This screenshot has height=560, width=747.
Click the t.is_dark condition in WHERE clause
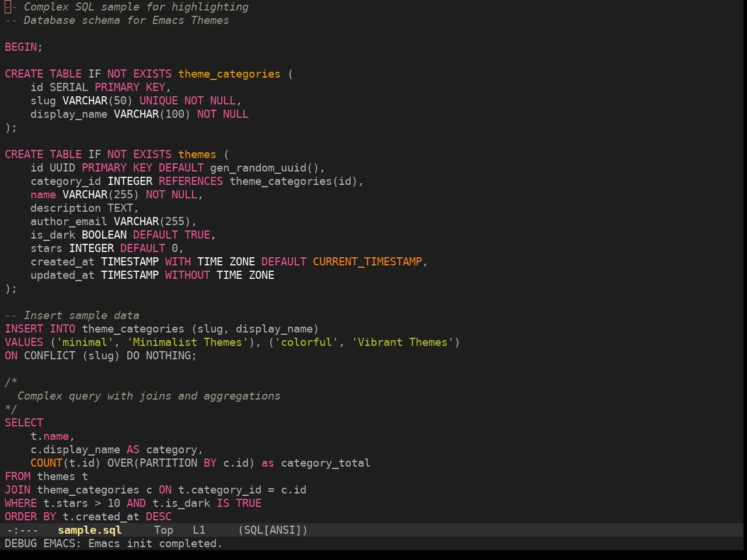pos(181,503)
